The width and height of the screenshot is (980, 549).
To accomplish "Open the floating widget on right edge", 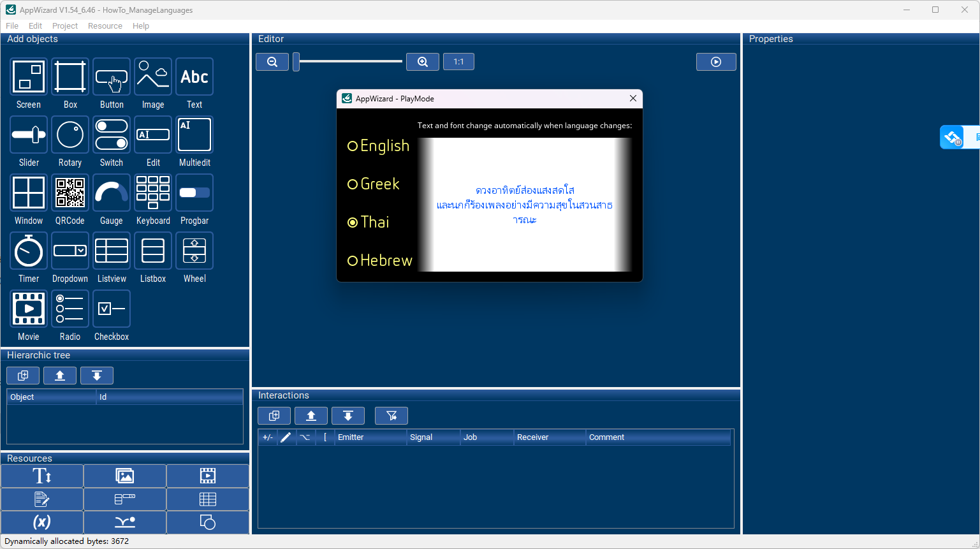I will 960,137.
